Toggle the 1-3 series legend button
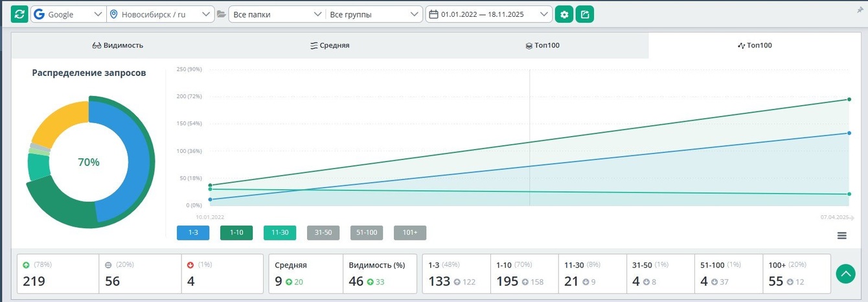The width and height of the screenshot is (868, 302). point(193,233)
